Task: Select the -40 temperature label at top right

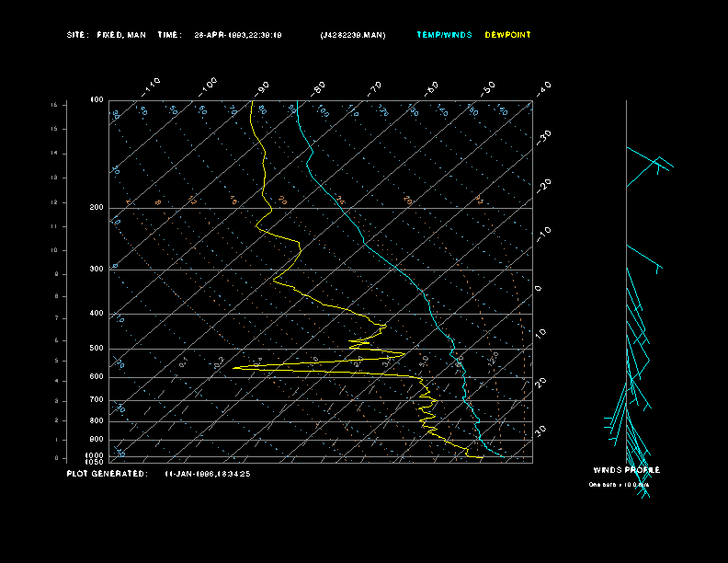Action: pos(544,87)
